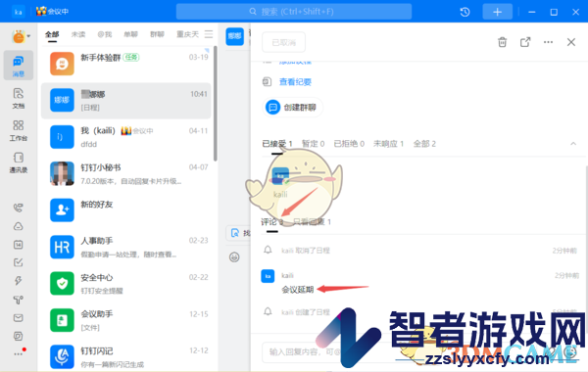
Task: Select the 已接受 1 attendee tab
Action: (x=277, y=144)
